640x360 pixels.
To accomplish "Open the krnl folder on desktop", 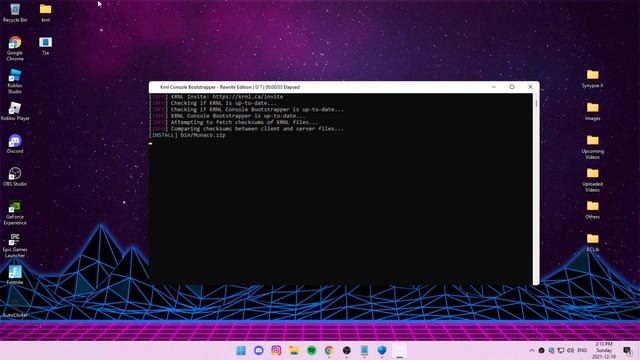I will 45,12.
